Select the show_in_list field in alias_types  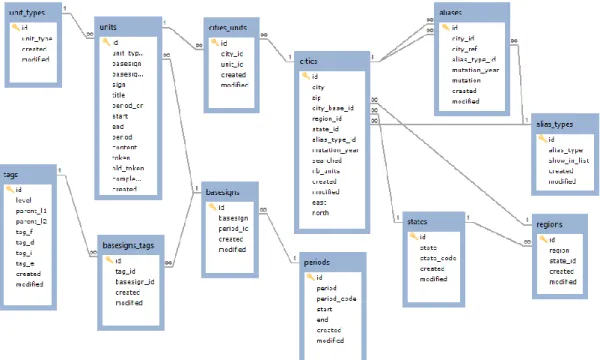pos(569,161)
